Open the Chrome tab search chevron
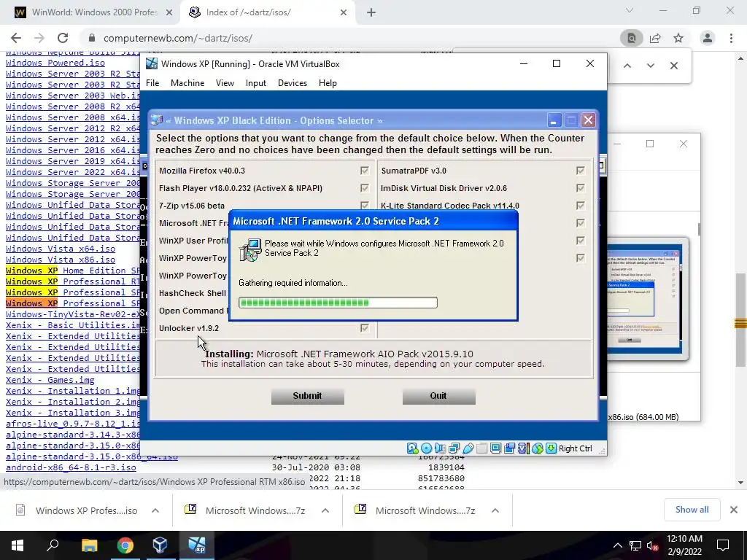747x560 pixels. coord(630,10)
